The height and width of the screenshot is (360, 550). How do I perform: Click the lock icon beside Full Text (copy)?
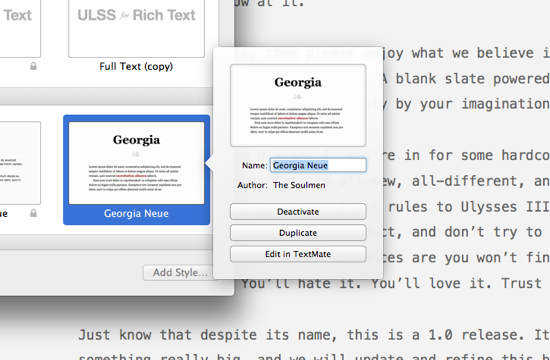point(33,66)
